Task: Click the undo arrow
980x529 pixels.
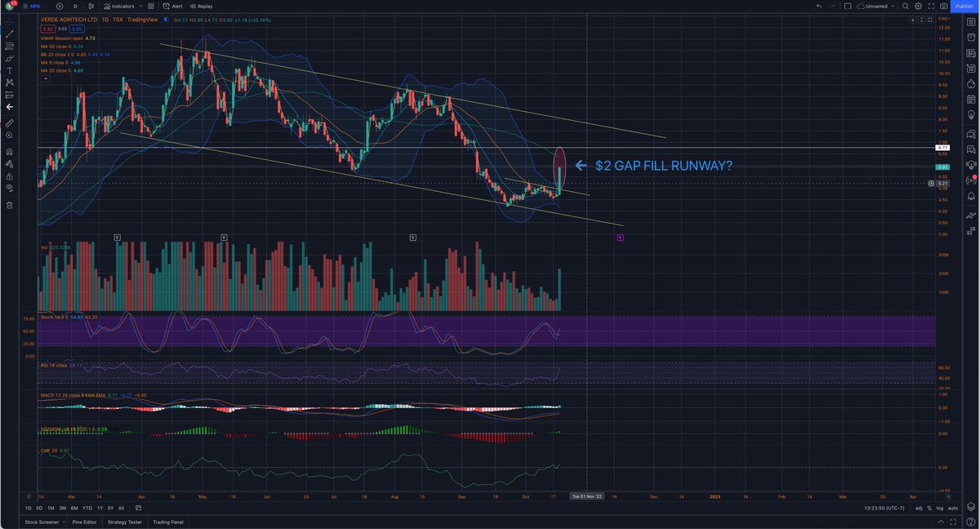Action: coord(819,6)
